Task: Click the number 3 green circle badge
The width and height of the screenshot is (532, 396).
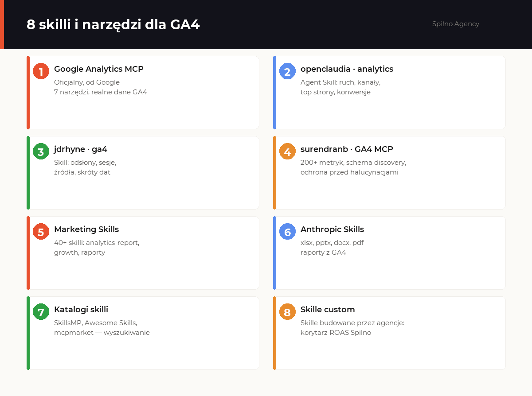Action: coord(41,151)
